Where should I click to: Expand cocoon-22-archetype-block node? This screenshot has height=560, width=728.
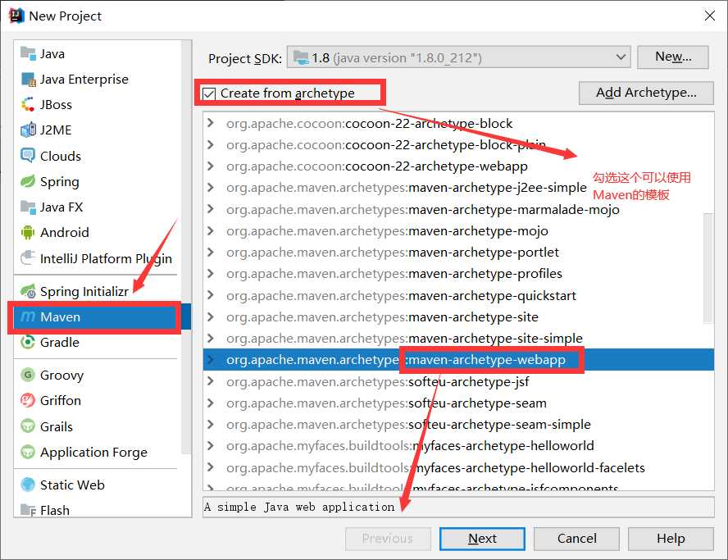pyautogui.click(x=211, y=123)
